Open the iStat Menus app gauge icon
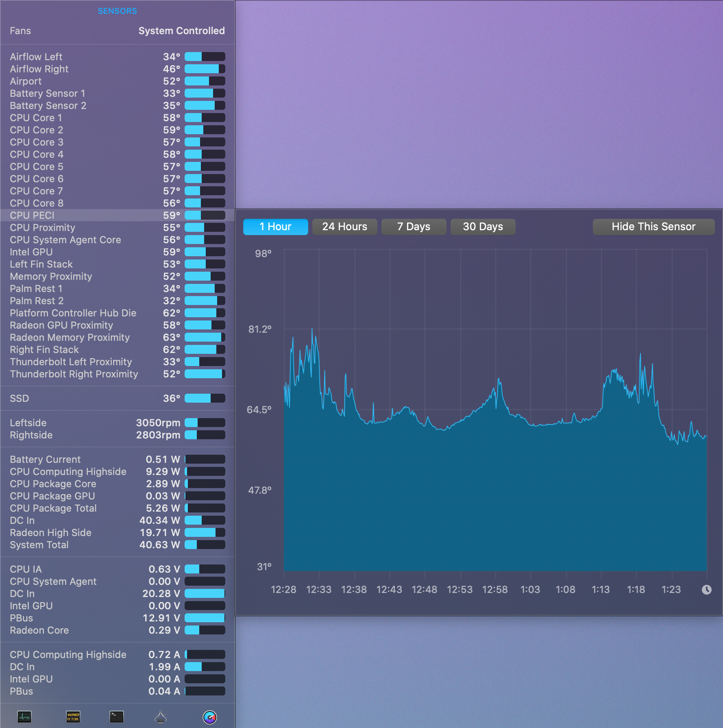Viewport: 723px width, 728px height. (x=210, y=717)
